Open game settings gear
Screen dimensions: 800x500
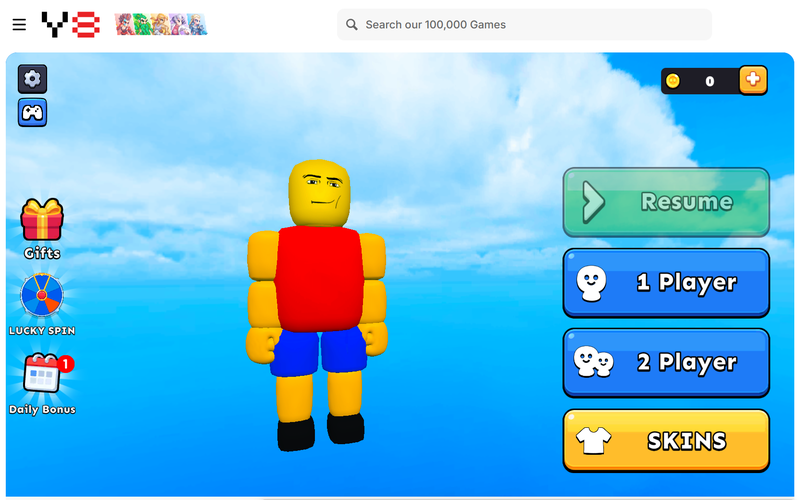pos(32,79)
